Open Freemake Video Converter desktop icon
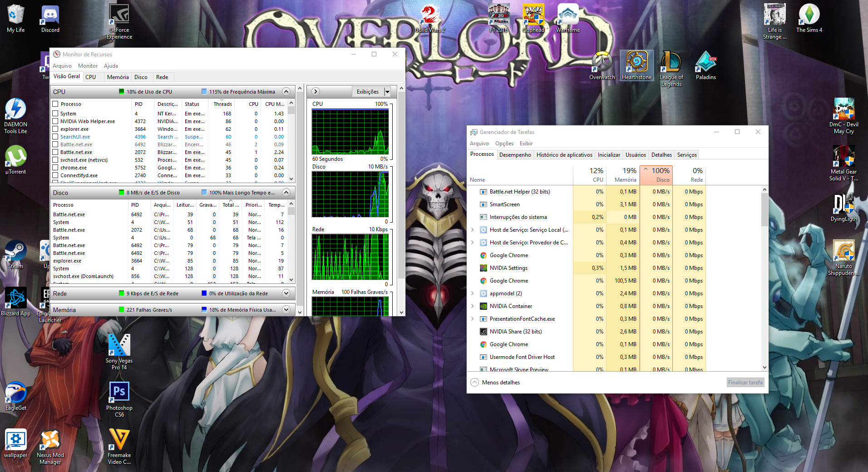868x472 pixels. point(119,447)
